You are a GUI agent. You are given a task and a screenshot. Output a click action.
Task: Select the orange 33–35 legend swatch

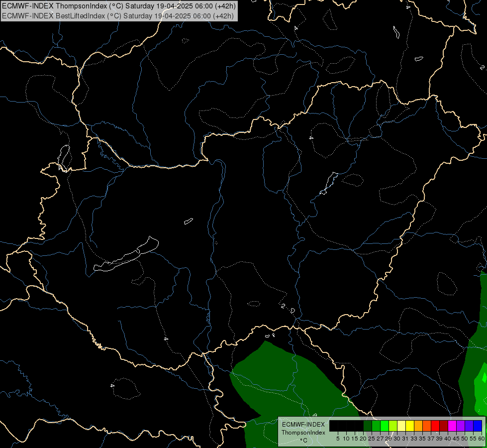coord(418,426)
